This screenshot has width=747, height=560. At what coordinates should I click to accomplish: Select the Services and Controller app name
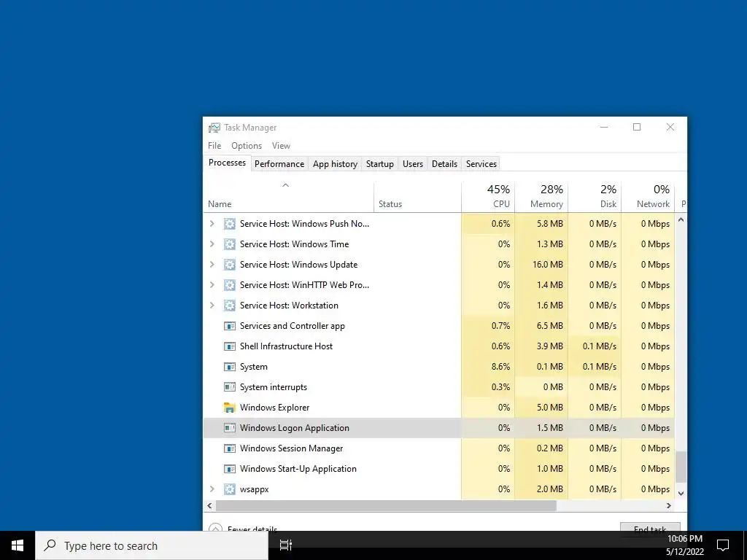292,326
